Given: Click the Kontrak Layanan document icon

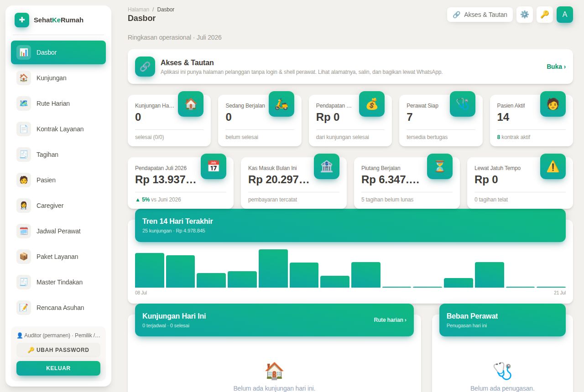Looking at the screenshot, I should coord(24,129).
